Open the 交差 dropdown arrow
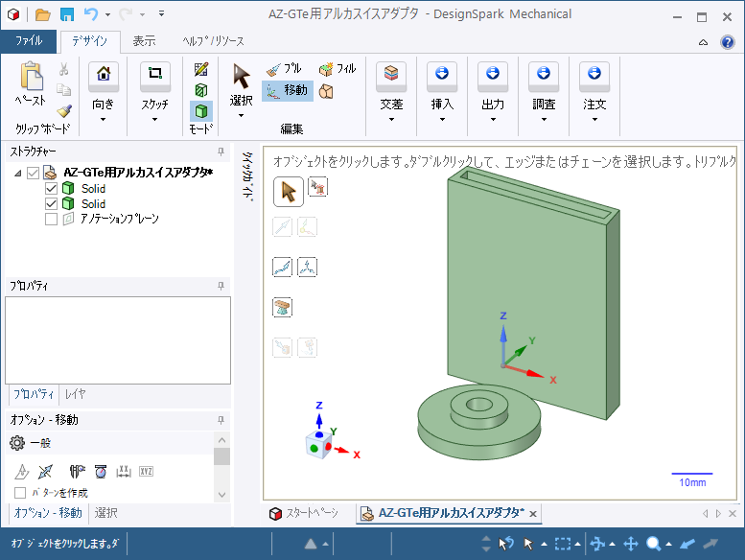This screenshot has height=560, width=745. point(391,120)
